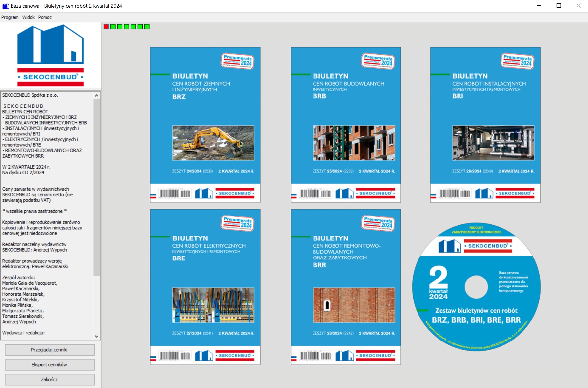Click 'Zespół autorski:' heading in info panel

(19, 277)
